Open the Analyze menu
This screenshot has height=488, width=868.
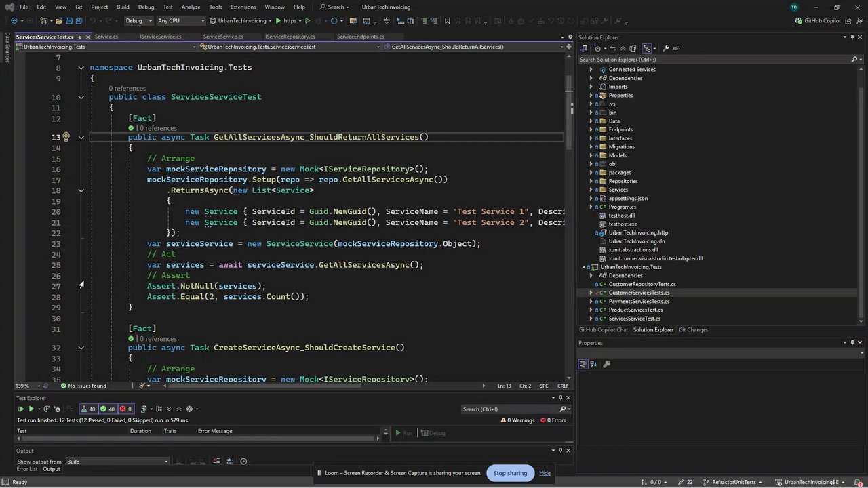pyautogui.click(x=191, y=7)
